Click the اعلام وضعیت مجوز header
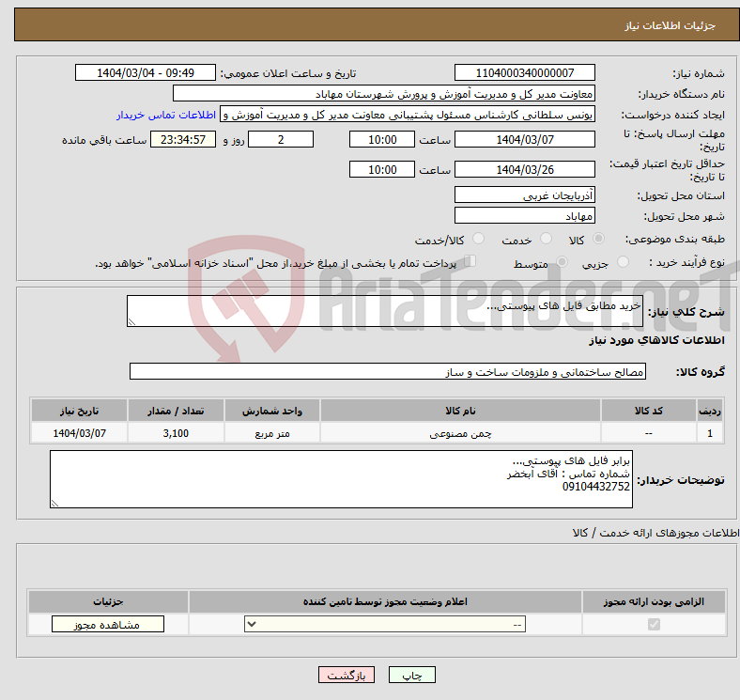 point(385,601)
